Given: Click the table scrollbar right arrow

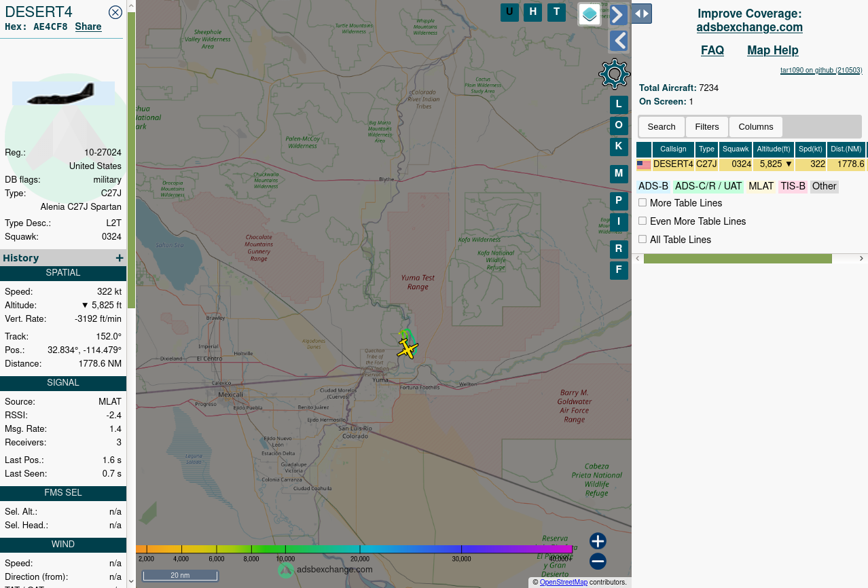Looking at the screenshot, I should click(x=861, y=259).
